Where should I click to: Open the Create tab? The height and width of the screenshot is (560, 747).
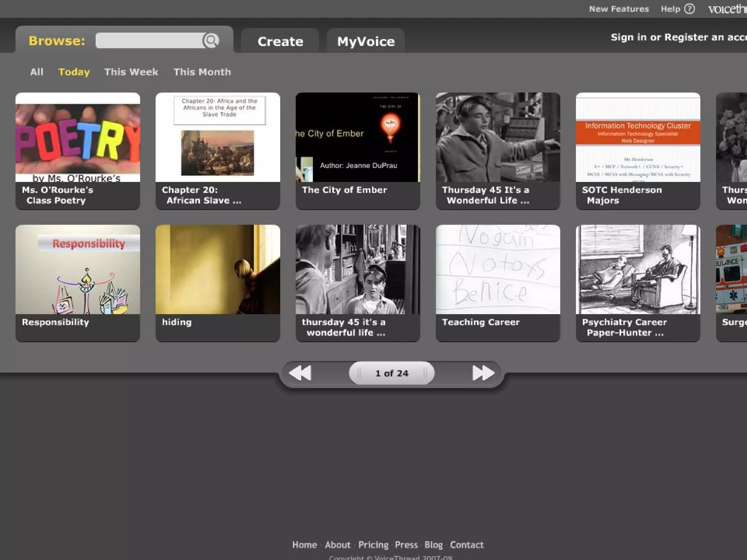point(280,41)
